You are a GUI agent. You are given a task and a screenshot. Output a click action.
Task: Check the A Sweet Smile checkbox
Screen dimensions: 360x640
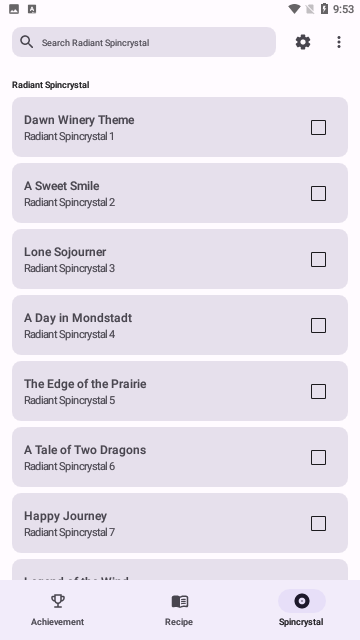(318, 193)
